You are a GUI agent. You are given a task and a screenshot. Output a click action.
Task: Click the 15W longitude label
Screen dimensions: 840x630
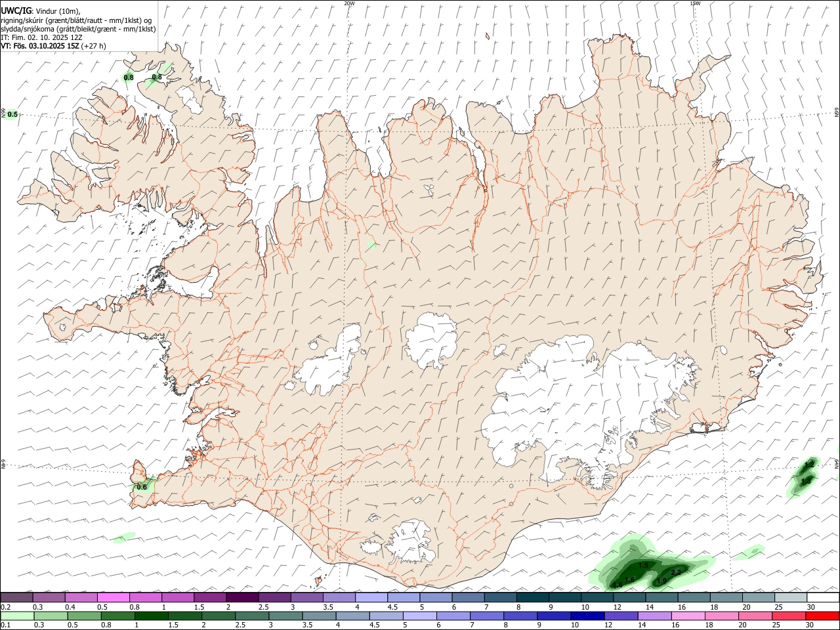pyautogui.click(x=695, y=3)
